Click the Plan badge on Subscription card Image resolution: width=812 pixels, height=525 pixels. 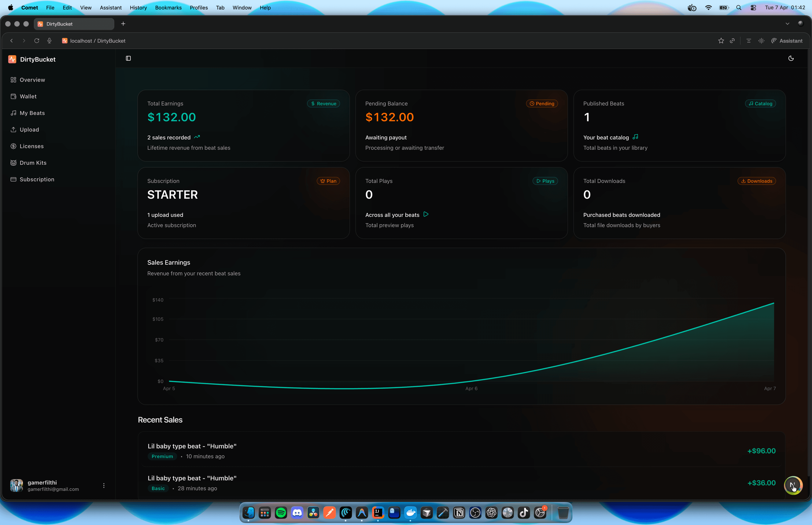(328, 181)
